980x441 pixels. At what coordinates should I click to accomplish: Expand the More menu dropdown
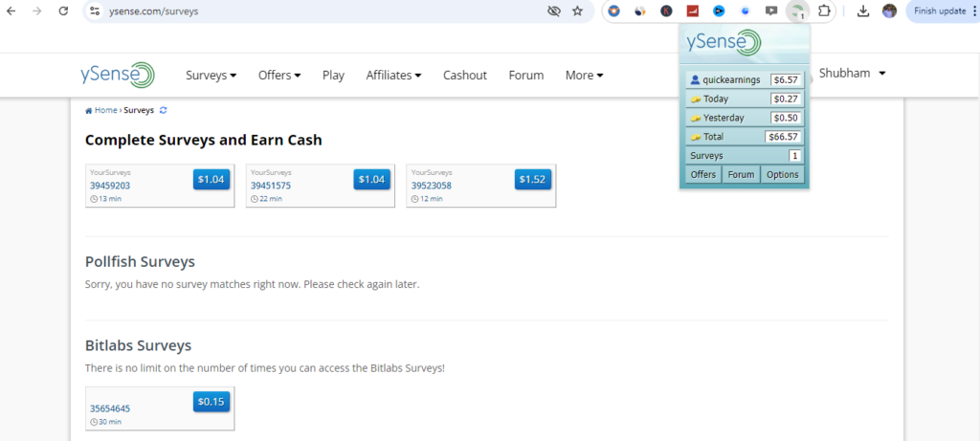585,75
